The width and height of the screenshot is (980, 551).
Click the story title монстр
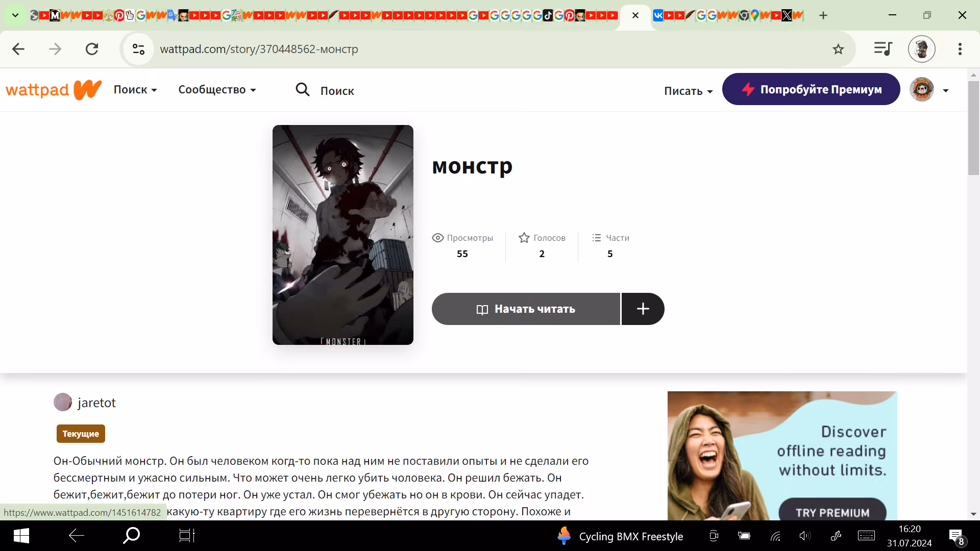pos(472,166)
